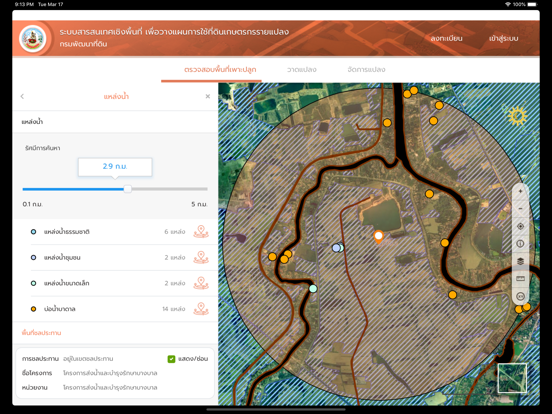Go back using the panel's left chevron
Viewport: 552px width, 414px height.
(22, 96)
